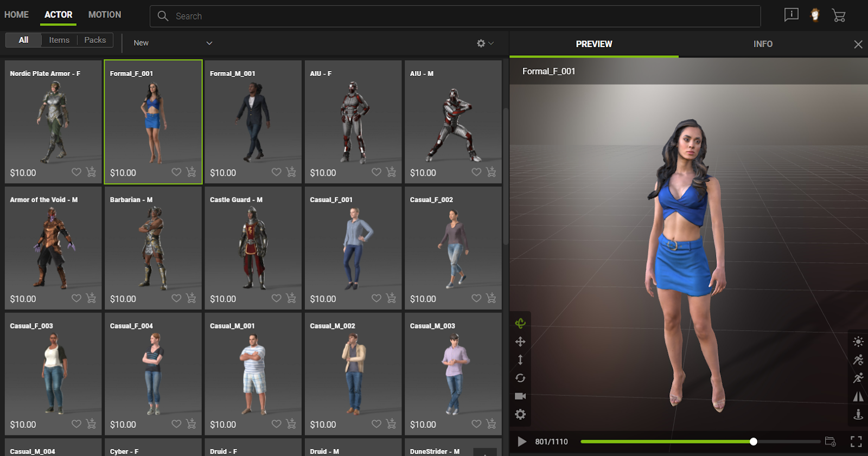Add Casual_F_003 to cart

click(x=91, y=423)
